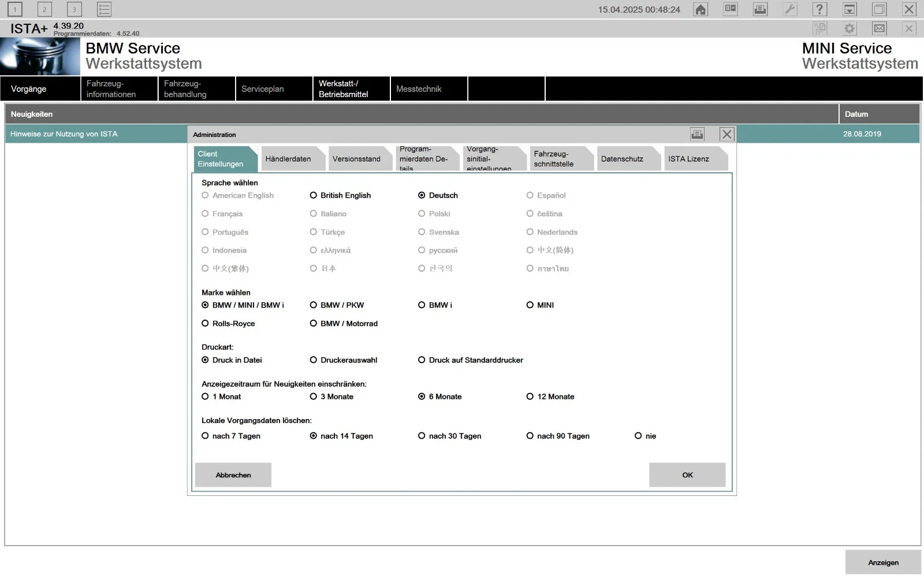Screen dimensions: 924x578
Task: Switch to Datenschutz tab
Action: [628, 159]
